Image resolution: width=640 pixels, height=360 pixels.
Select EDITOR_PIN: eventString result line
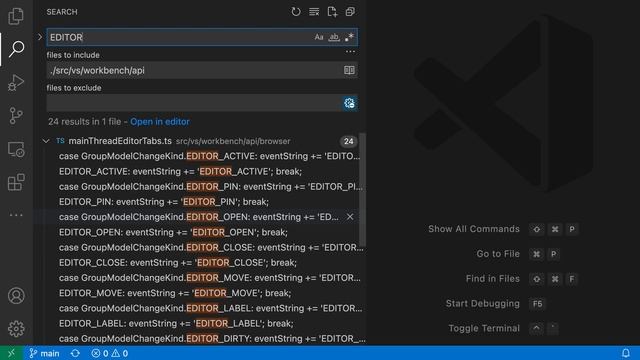[164, 202]
